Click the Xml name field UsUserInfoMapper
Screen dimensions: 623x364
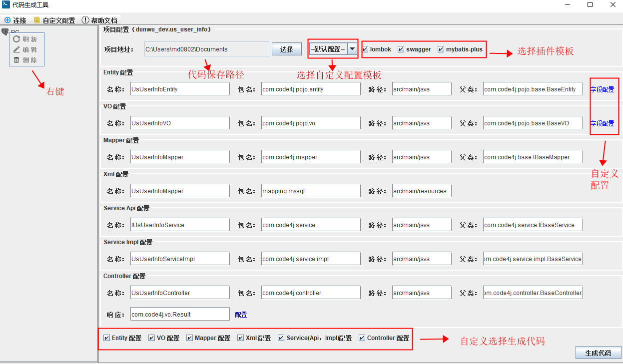(x=180, y=191)
